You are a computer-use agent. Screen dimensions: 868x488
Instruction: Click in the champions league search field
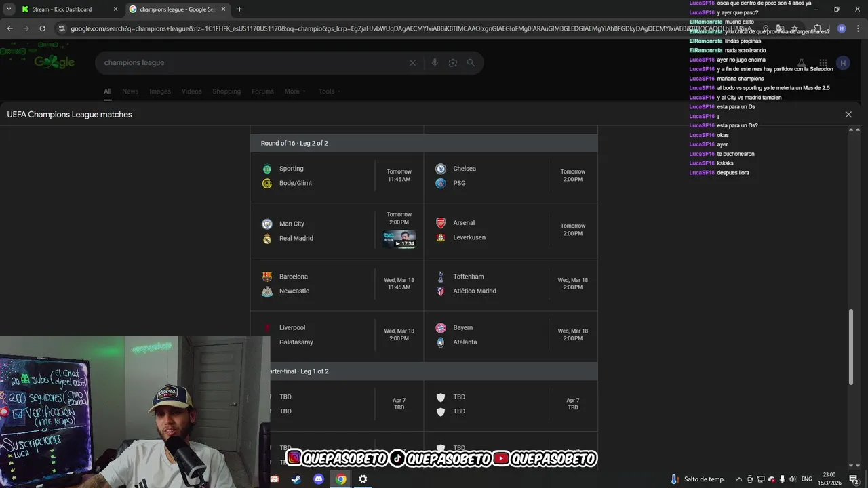pyautogui.click(x=251, y=62)
